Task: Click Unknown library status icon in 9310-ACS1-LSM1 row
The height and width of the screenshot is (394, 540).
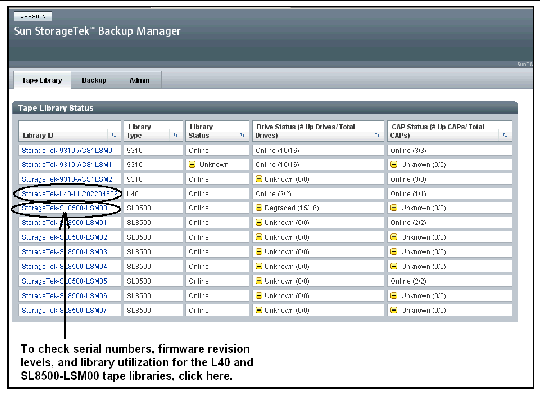Action: [x=192, y=165]
